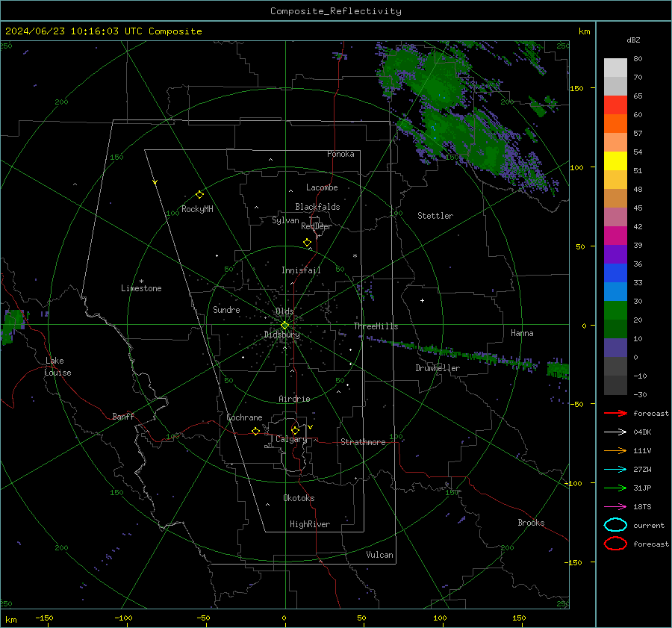Click the Brooks label
672x628 pixels.
(x=531, y=523)
